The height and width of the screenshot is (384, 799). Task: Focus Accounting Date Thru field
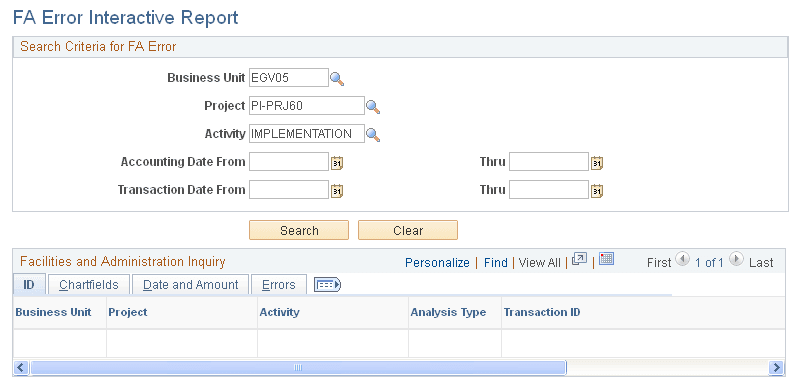click(x=549, y=162)
